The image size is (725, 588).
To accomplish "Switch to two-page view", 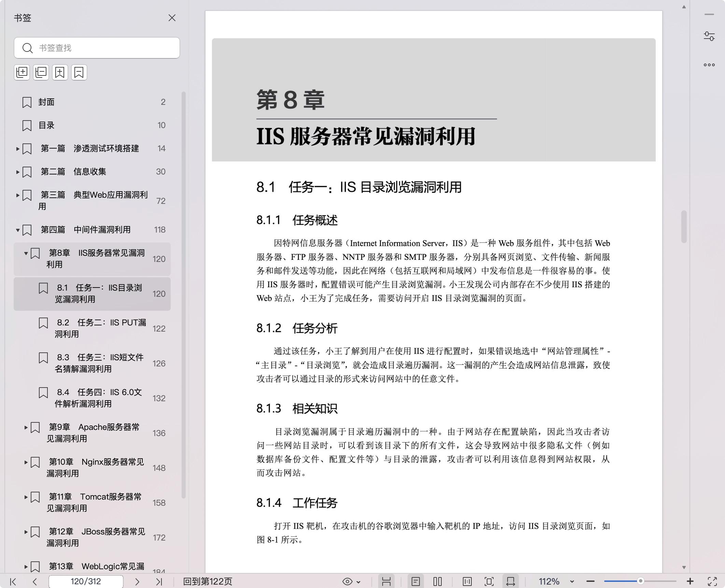I will 438,582.
